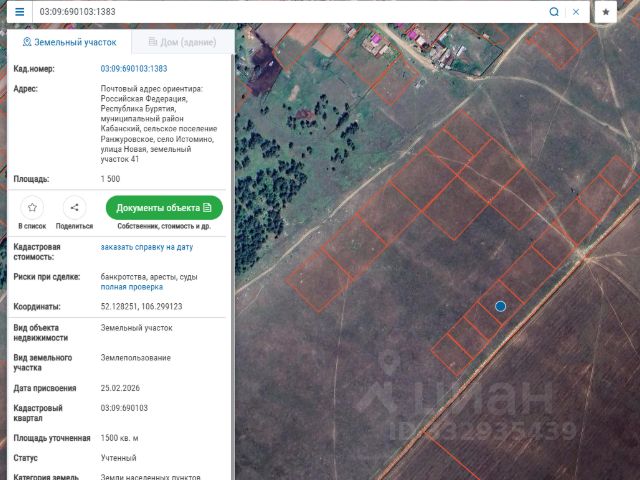Click банкротства, аресты, суды text
The image size is (640, 480).
coord(149,277)
